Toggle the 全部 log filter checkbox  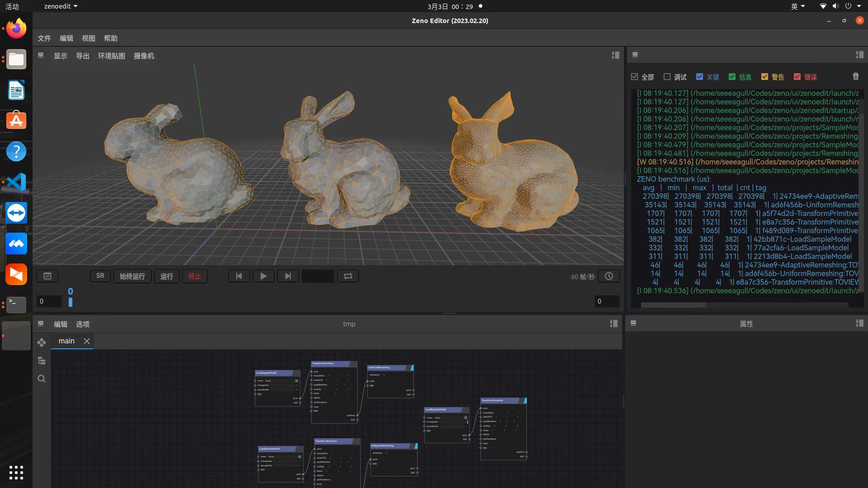(635, 77)
